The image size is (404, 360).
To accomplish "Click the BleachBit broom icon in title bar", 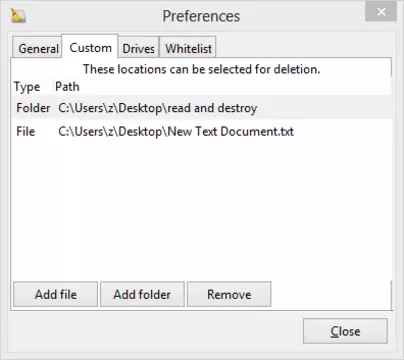I will 18,16.
